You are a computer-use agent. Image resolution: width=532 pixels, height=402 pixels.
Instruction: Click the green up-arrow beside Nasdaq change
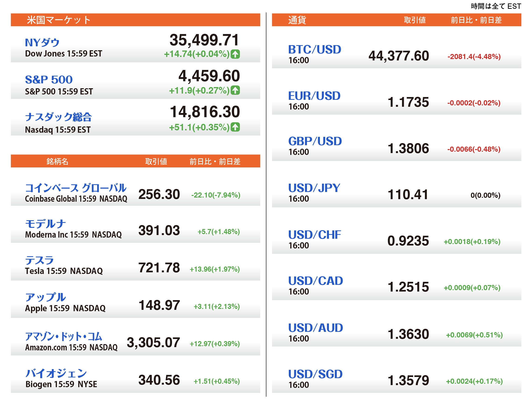(235, 127)
